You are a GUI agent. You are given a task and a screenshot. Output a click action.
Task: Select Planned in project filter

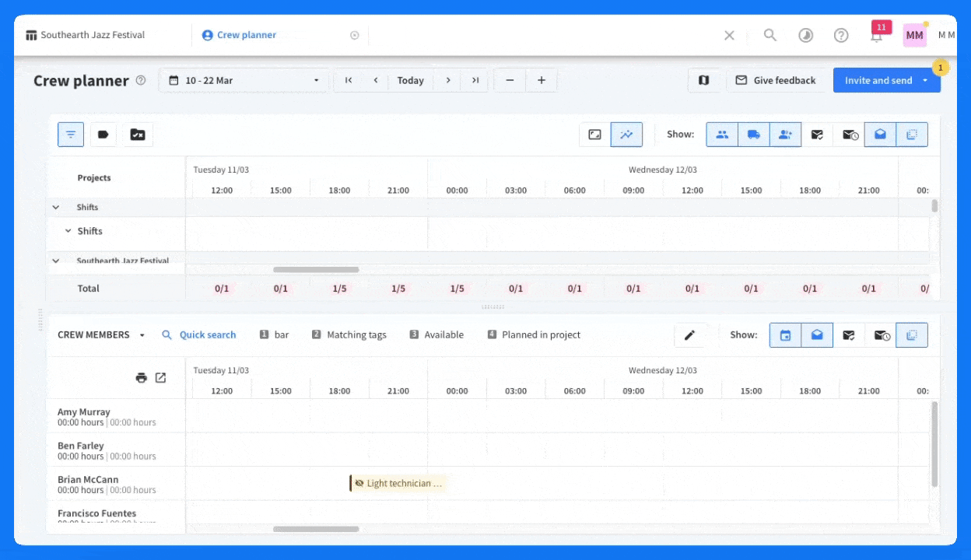click(x=534, y=335)
